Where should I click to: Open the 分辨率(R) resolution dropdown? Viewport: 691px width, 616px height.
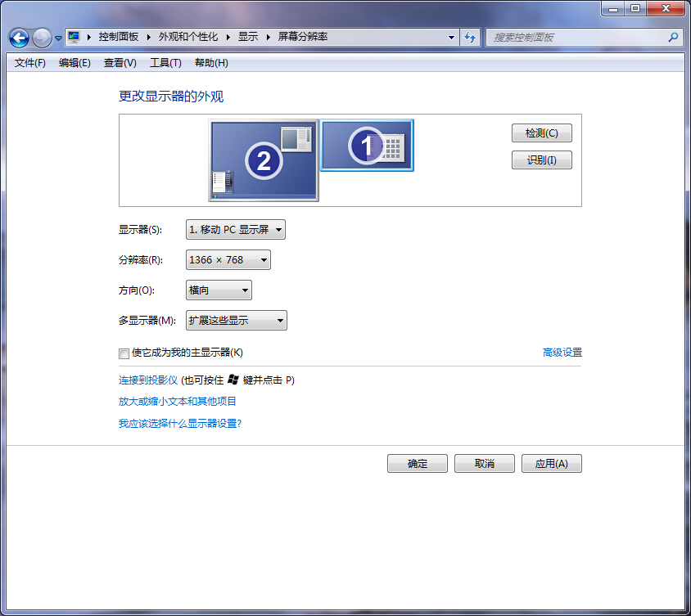pyautogui.click(x=228, y=260)
